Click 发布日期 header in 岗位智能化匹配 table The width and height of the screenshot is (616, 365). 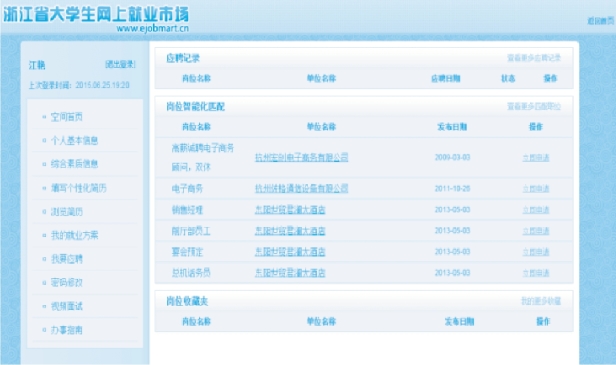[x=452, y=127]
